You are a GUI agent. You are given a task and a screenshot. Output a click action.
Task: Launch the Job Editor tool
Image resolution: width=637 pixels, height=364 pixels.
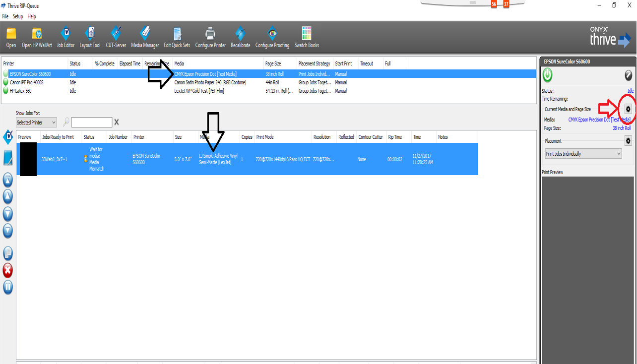pyautogui.click(x=65, y=38)
